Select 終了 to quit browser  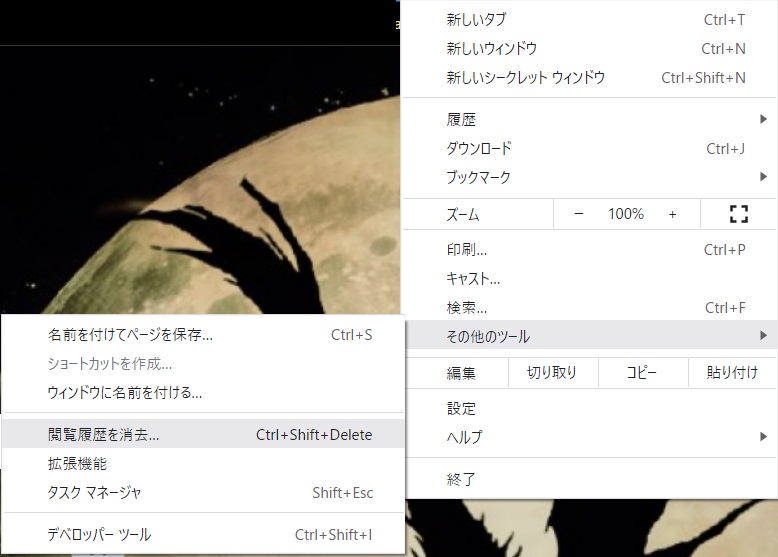[x=590, y=479]
